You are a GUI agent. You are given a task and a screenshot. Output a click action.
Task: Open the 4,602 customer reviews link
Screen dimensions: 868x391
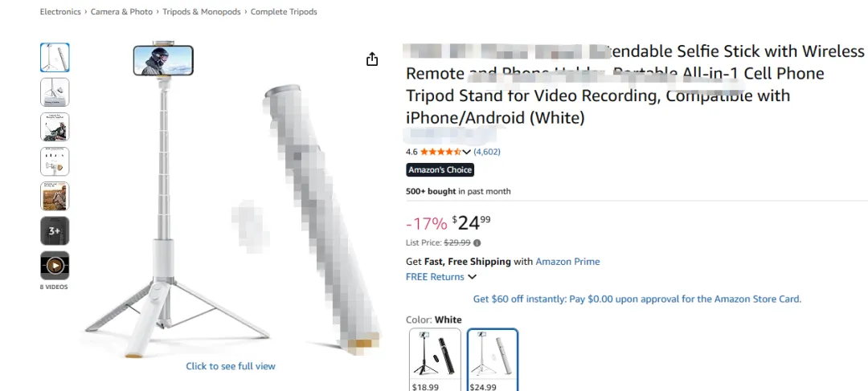[x=487, y=152]
